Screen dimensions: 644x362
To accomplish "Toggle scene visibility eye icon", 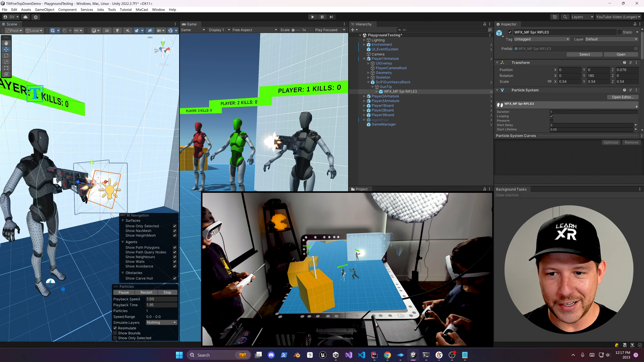I will coord(150,31).
